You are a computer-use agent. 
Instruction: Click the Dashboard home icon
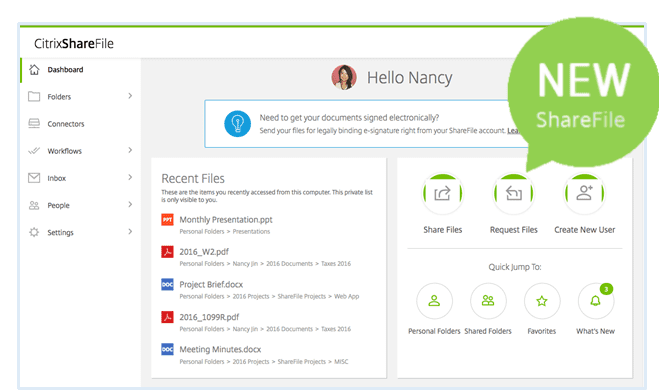34,70
